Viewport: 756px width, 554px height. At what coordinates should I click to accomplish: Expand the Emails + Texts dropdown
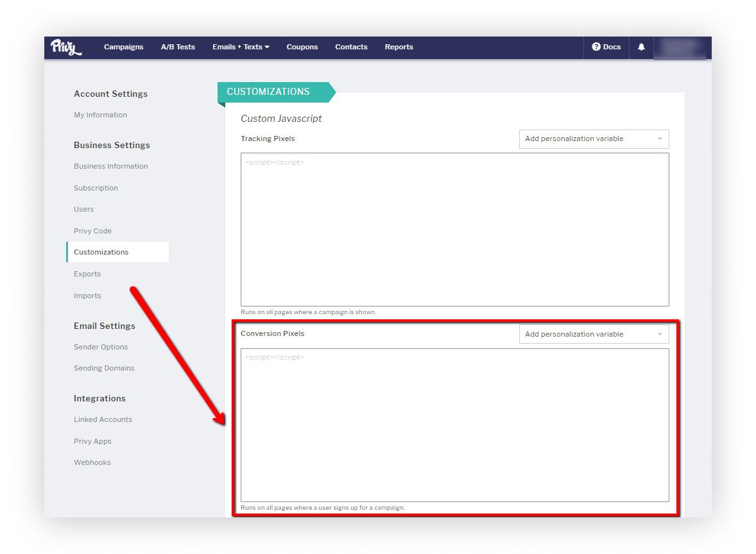click(x=241, y=47)
